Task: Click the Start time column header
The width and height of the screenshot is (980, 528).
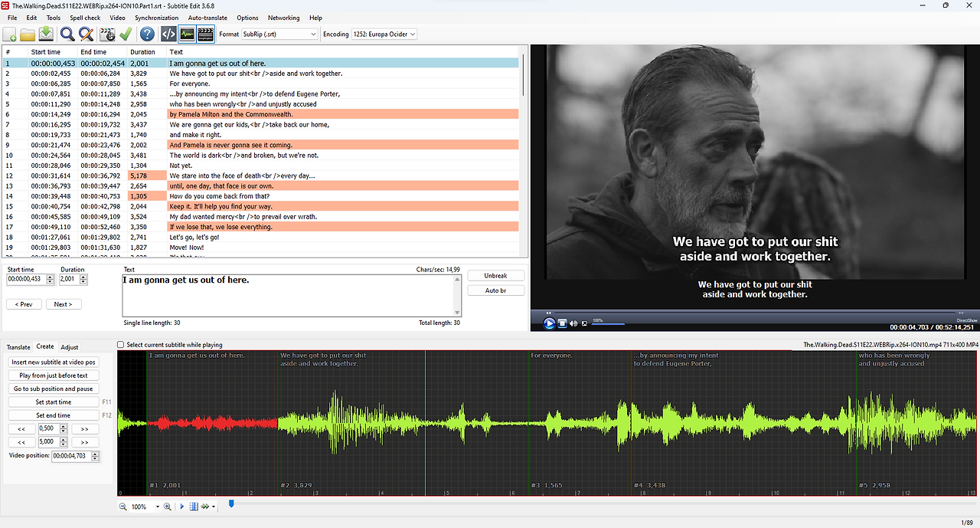Action: point(54,52)
